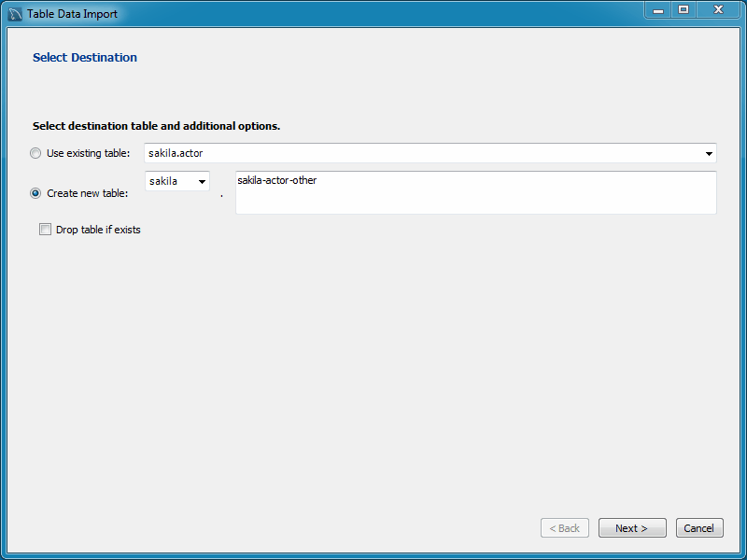Enable the 'Drop table if exists' checkbox
Viewport: 747px width, 560px height.
click(x=45, y=230)
